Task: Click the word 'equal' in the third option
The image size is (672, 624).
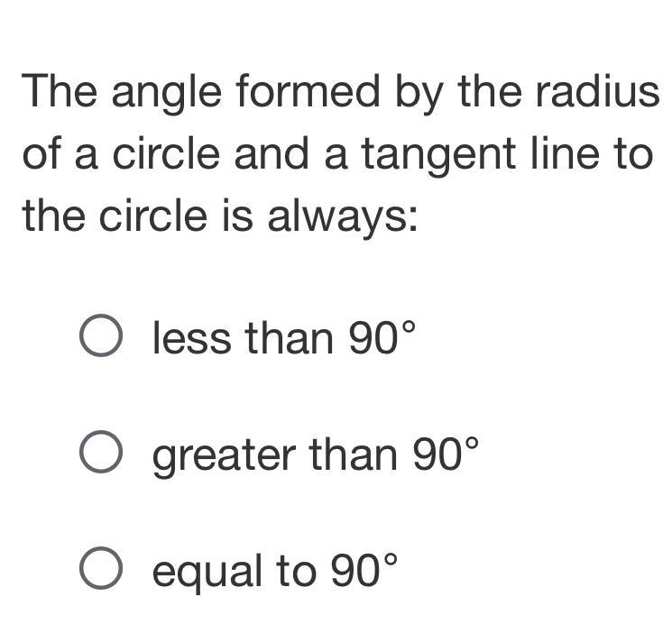Action: [x=207, y=573]
